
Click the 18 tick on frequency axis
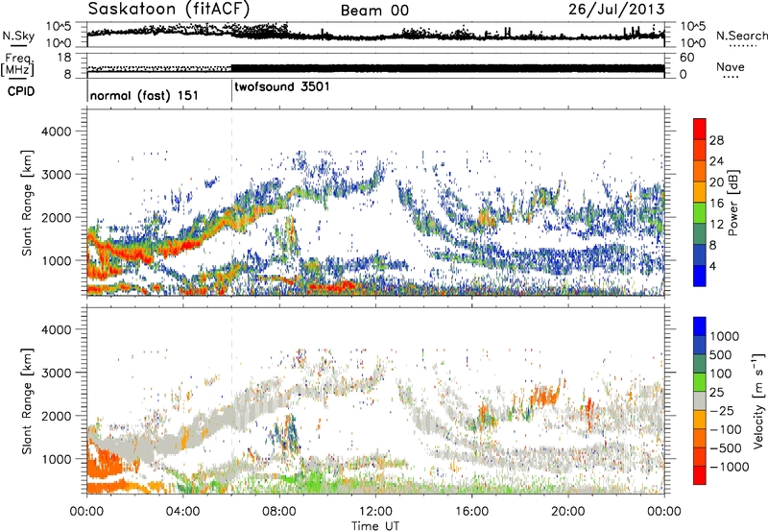pyautogui.click(x=63, y=57)
